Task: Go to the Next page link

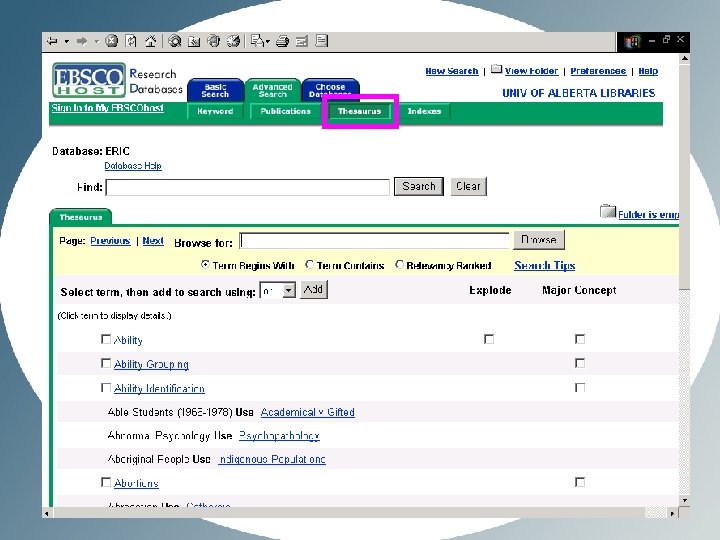Action: coord(153,241)
